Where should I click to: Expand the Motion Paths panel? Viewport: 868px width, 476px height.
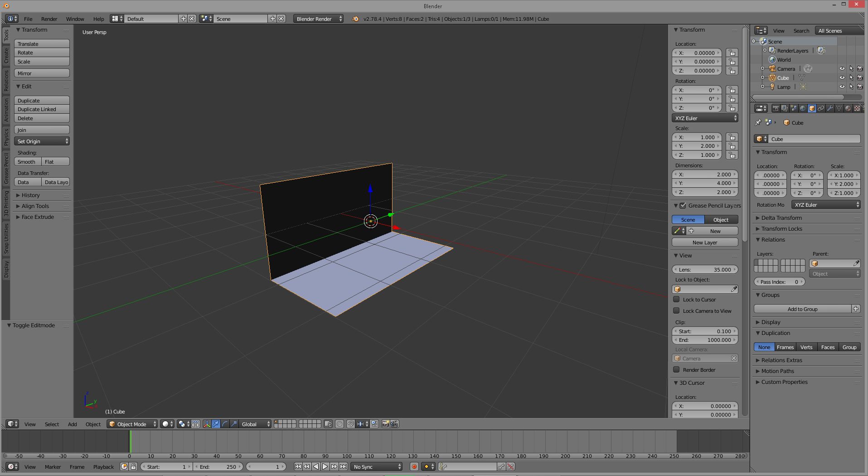tap(777, 371)
